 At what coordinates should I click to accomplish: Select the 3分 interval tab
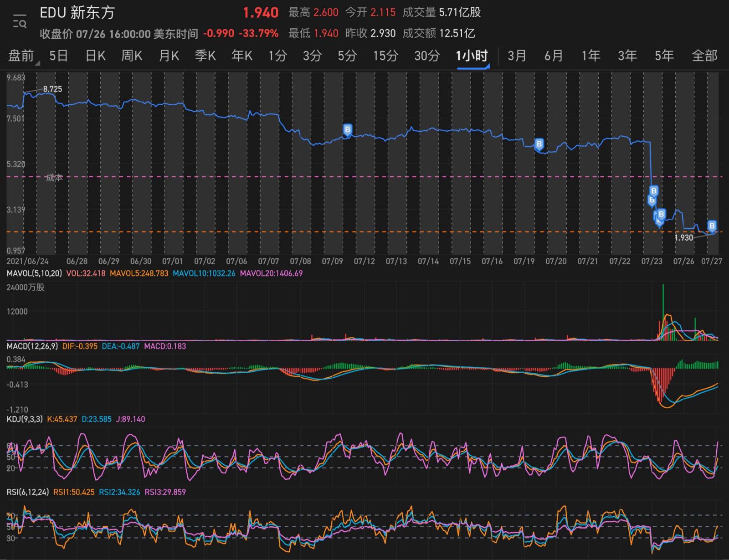click(312, 56)
